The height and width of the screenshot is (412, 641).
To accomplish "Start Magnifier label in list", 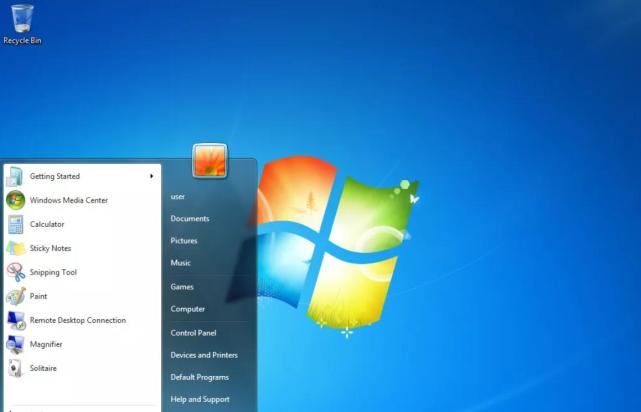I will coord(46,345).
